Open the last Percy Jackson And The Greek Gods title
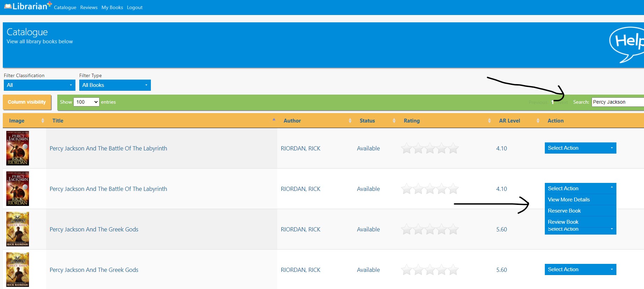Image resolution: width=644 pixels, height=289 pixels. click(x=94, y=270)
